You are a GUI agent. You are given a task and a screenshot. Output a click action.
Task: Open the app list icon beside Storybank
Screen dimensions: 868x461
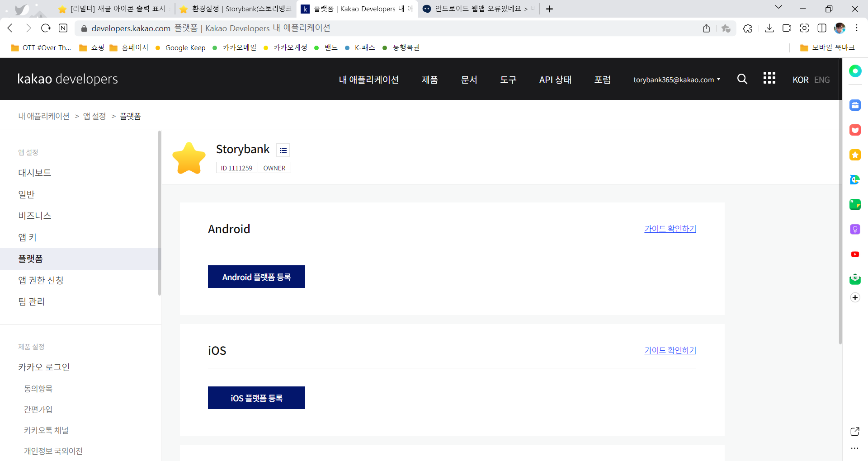(283, 150)
